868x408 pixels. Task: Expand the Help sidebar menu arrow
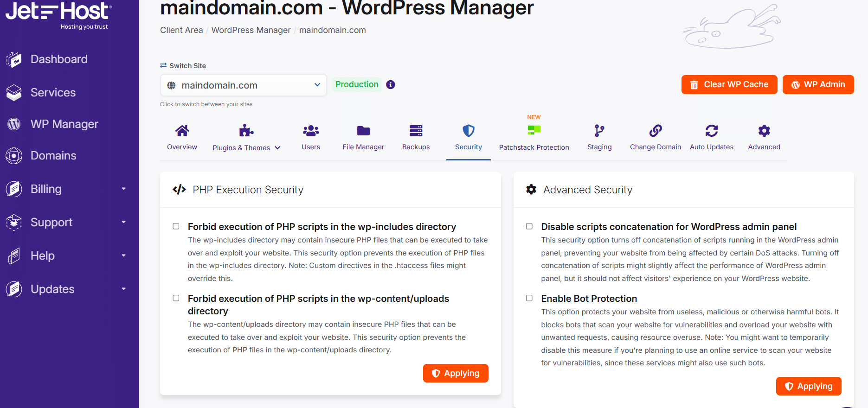click(x=123, y=255)
